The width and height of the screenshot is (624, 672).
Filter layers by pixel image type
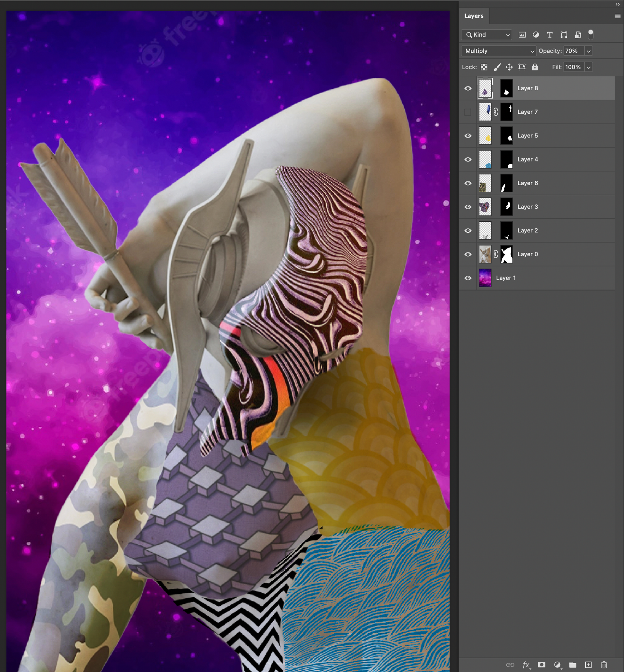click(522, 35)
